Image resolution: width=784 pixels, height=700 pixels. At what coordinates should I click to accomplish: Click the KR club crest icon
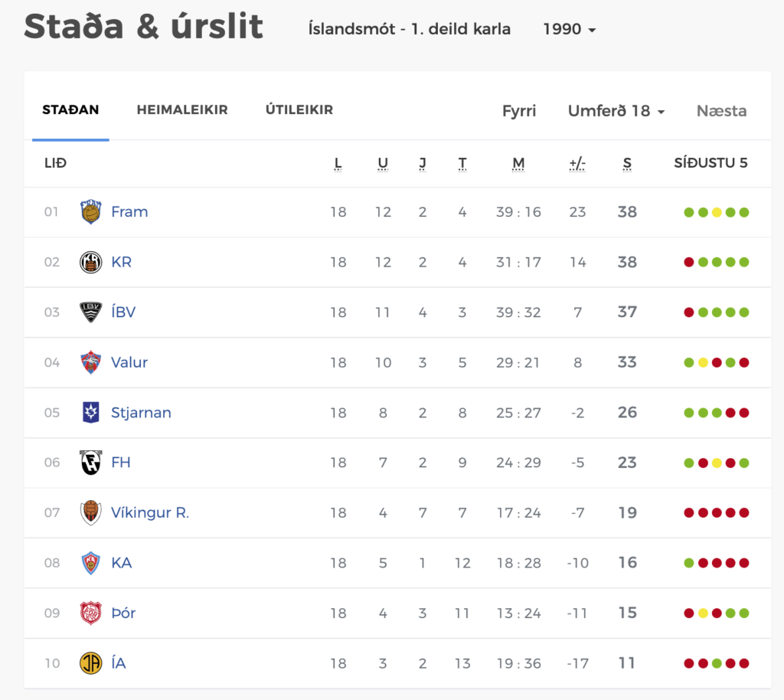pyautogui.click(x=90, y=262)
